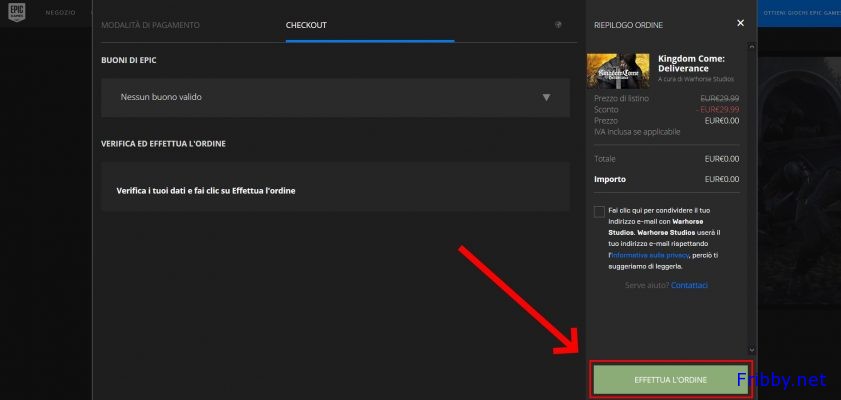
Task: Click the Verifica ed effettua l'ordine message box
Action: coord(335,190)
